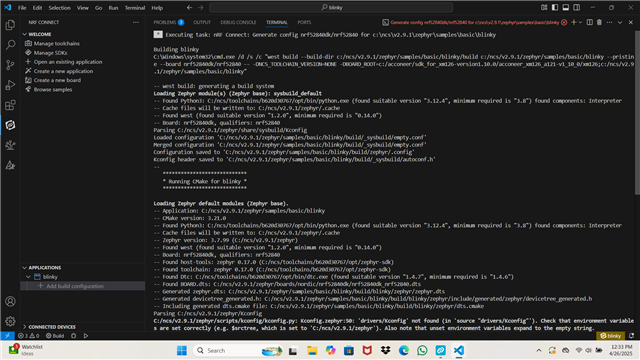
Task: Click the Generate config task terminal label
Action: [474, 22]
